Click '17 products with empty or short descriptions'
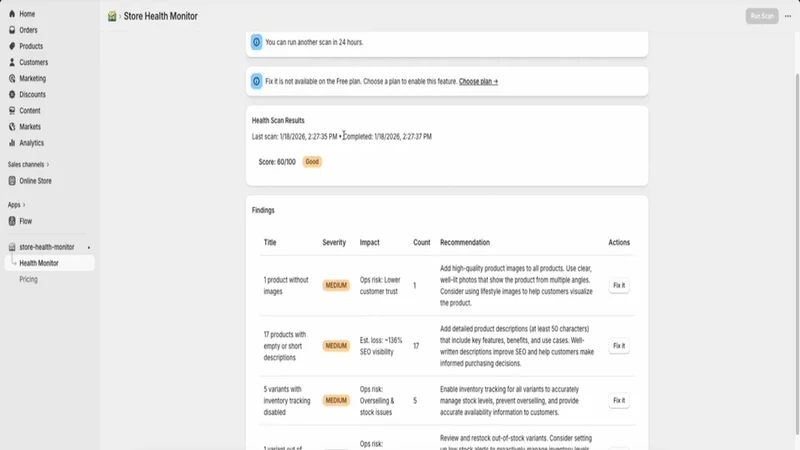Viewport: 800px width, 450px height. (285, 346)
